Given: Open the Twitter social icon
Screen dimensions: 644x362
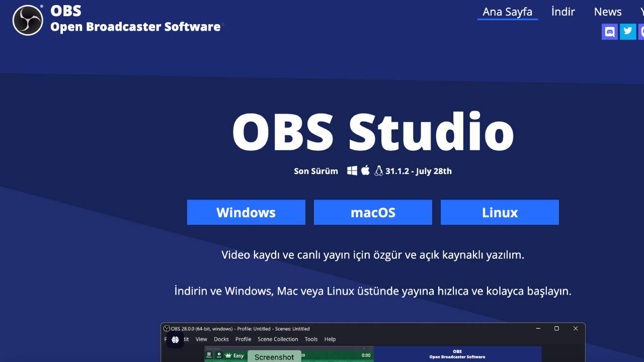Looking at the screenshot, I should tap(627, 31).
